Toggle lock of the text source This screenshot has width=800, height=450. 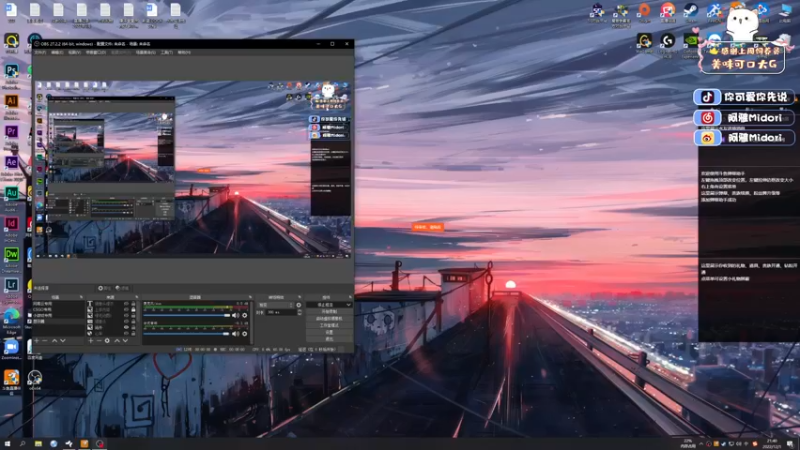(133, 304)
